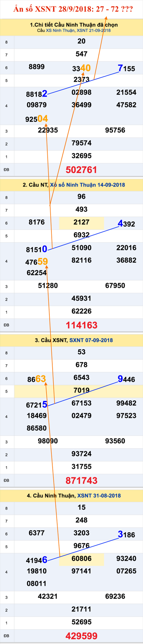This screenshot has height=644, width=143.
Task: Open the XSNT 21-09-2018 link
Action: coord(94,30)
